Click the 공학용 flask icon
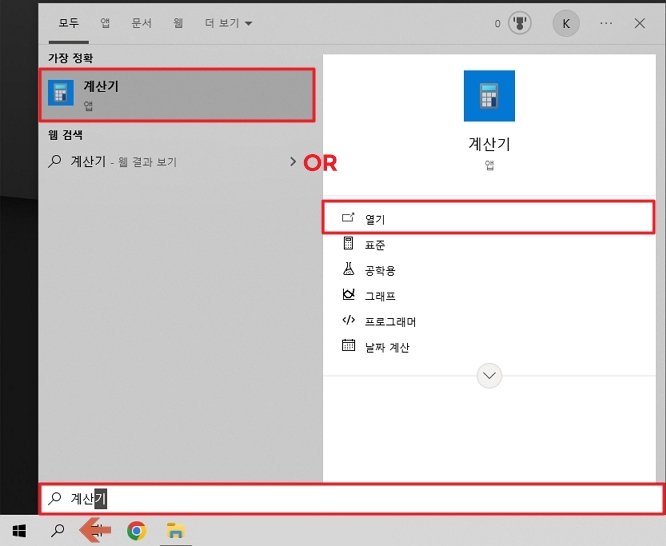The image size is (666, 546). click(348, 269)
